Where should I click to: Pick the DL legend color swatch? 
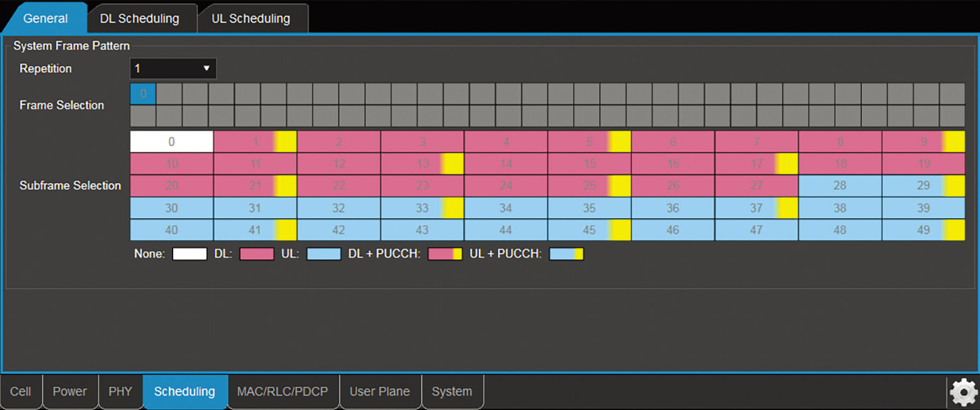(257, 254)
